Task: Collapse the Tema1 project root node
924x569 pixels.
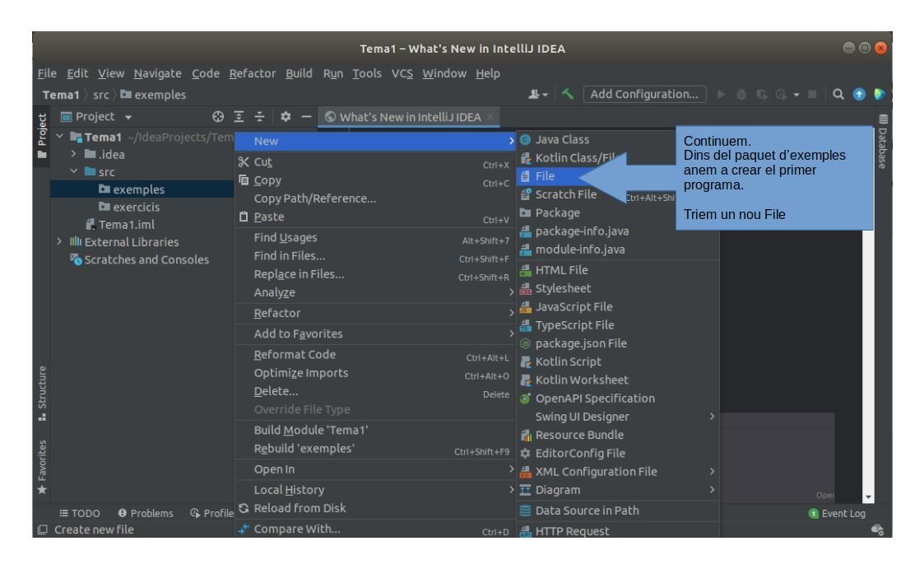Action: coord(59,137)
